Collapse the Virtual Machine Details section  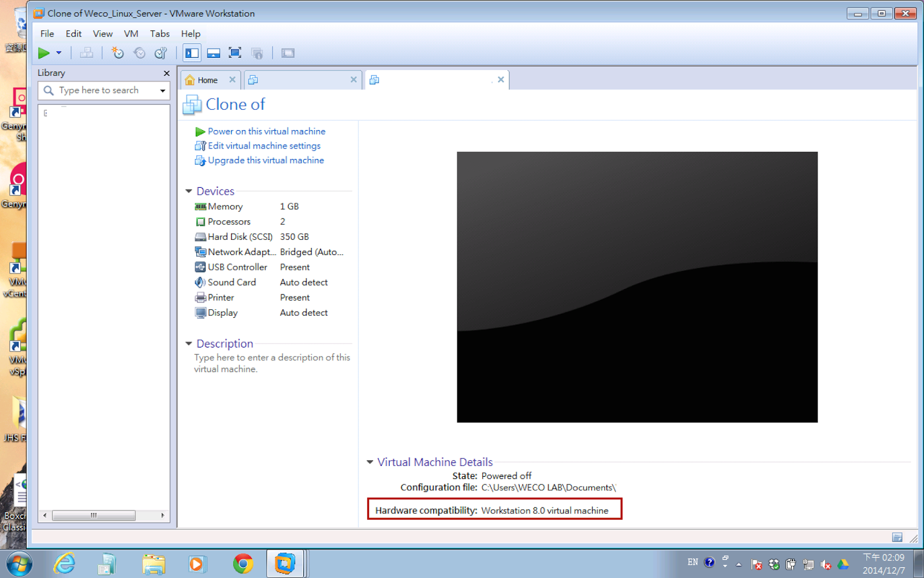(x=370, y=462)
